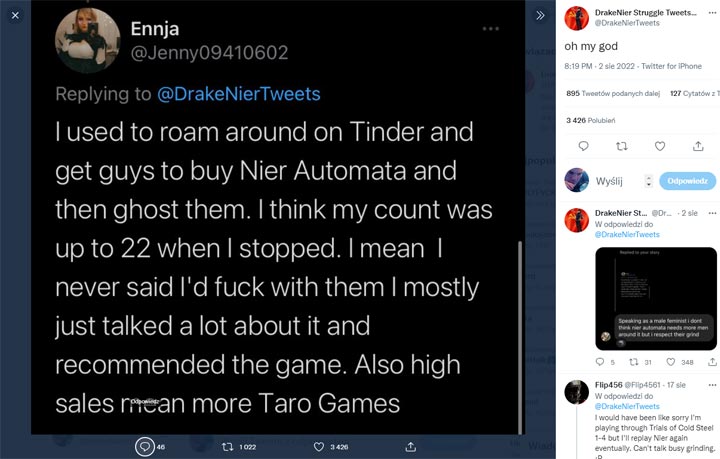Click the reply icon under 'oh my god'
Screen dimensions: 720x459
pos(584,145)
